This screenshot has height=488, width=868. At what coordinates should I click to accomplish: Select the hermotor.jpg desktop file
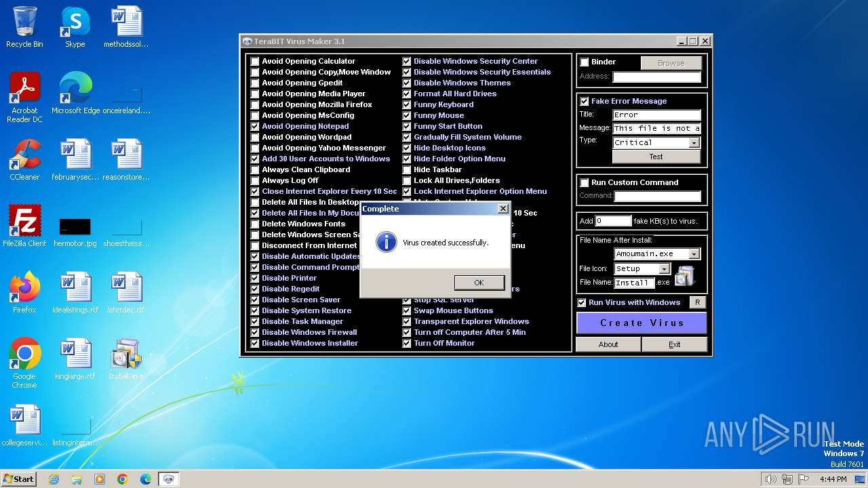pyautogui.click(x=75, y=230)
